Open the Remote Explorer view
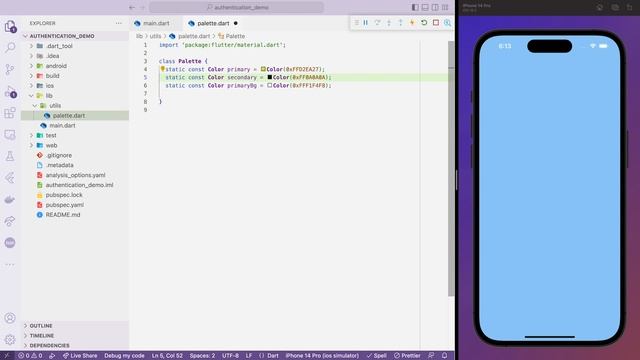640x360 pixels. (x=10, y=135)
